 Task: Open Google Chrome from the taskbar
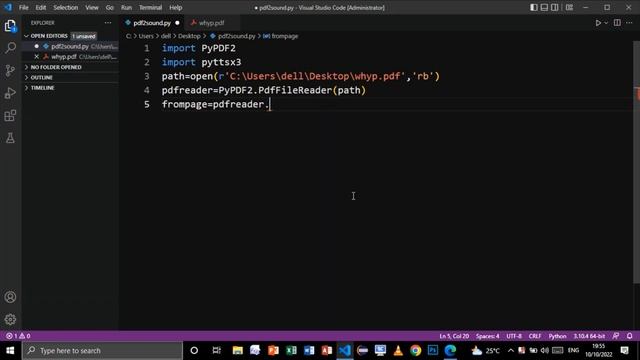click(x=416, y=350)
